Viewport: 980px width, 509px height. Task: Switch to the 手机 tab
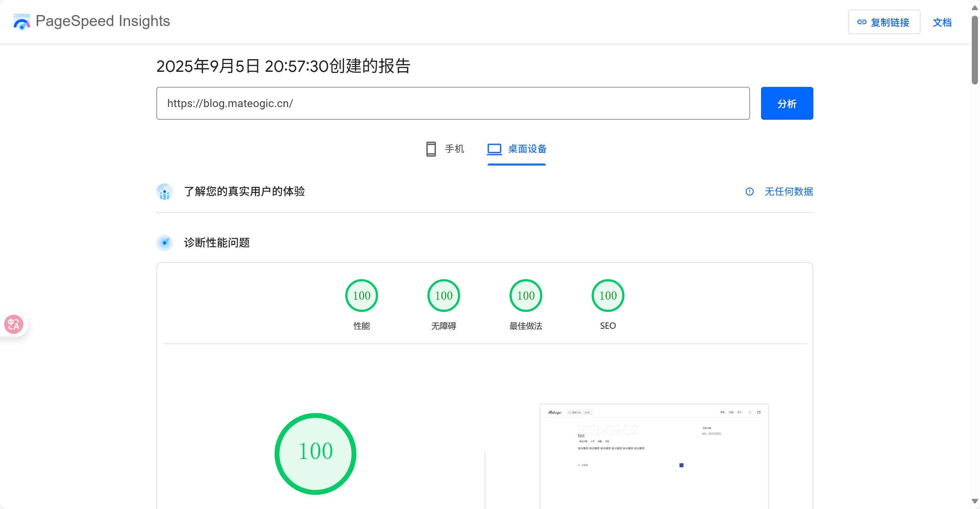click(x=445, y=149)
